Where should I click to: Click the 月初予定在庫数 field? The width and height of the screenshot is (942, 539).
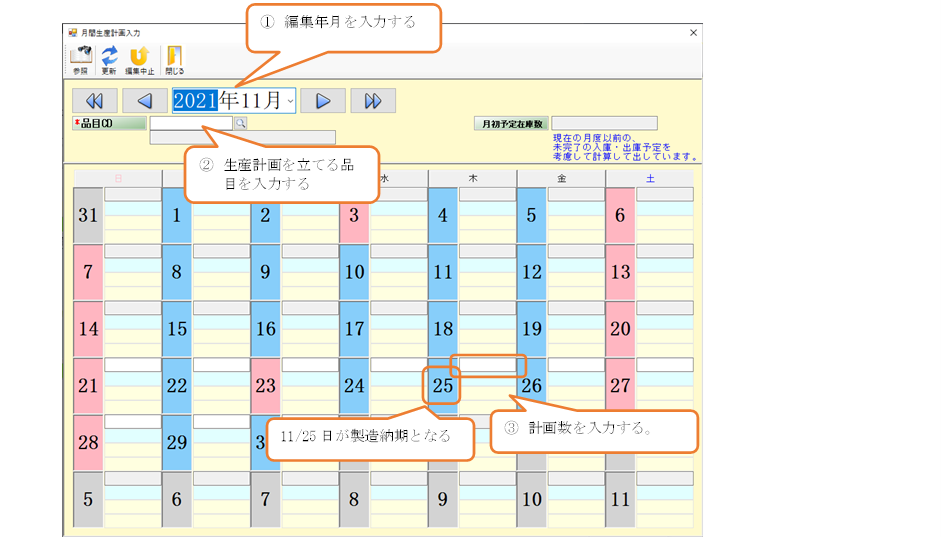point(604,124)
